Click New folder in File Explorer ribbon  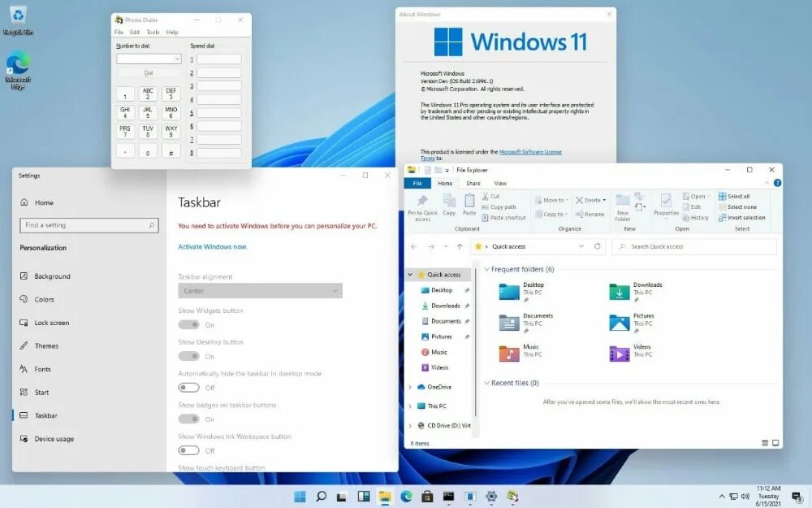(623, 208)
